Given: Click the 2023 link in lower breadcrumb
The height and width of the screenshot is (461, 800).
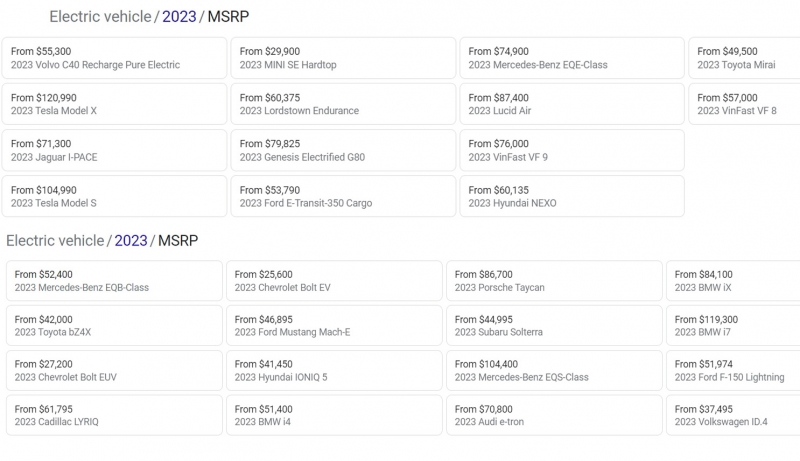Looking at the screenshot, I should click(130, 240).
